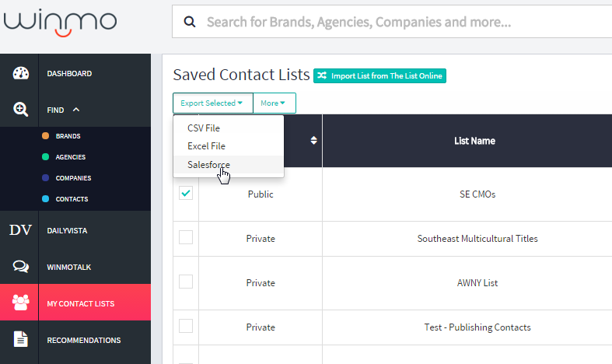
Task: Click the Dashboard gauge icon
Action: coord(20,74)
